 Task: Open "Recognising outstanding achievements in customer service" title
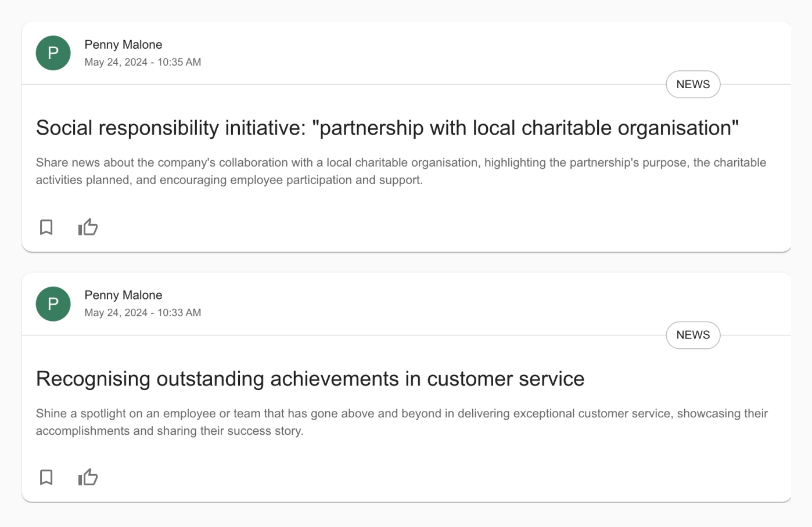coord(310,378)
